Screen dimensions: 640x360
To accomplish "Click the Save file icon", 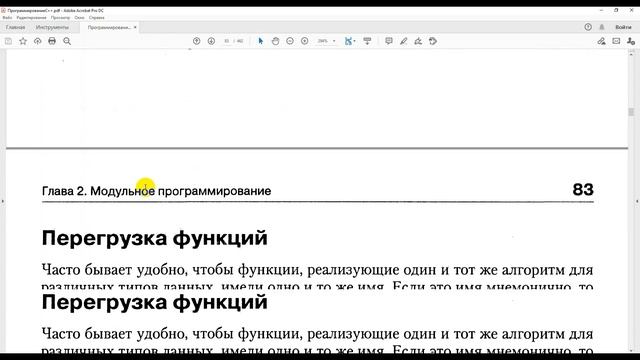I will (x=8, y=41).
